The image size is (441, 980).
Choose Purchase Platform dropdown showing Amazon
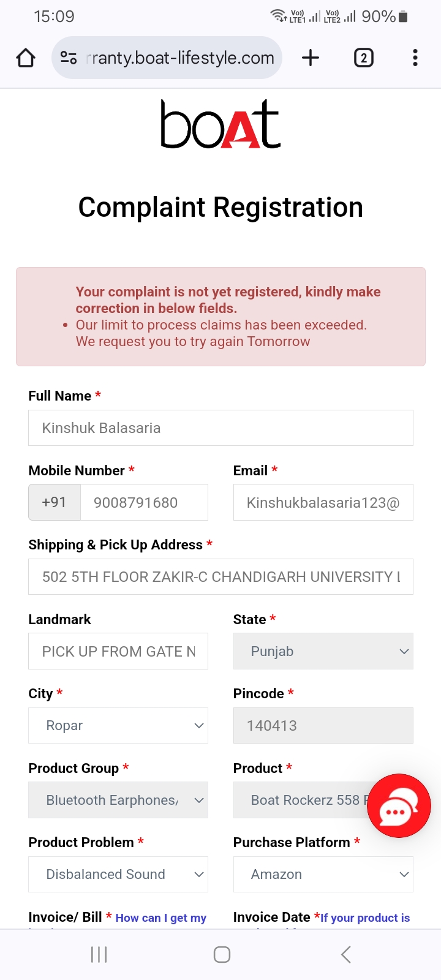tap(323, 875)
